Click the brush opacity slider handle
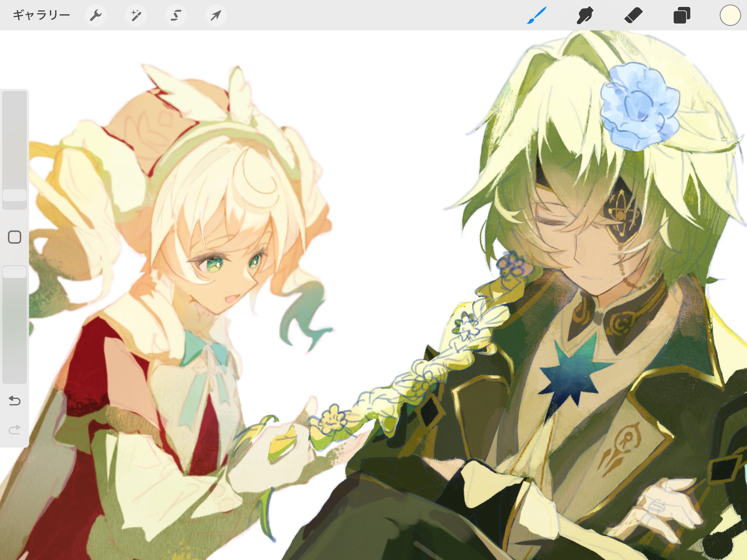 coord(15,272)
